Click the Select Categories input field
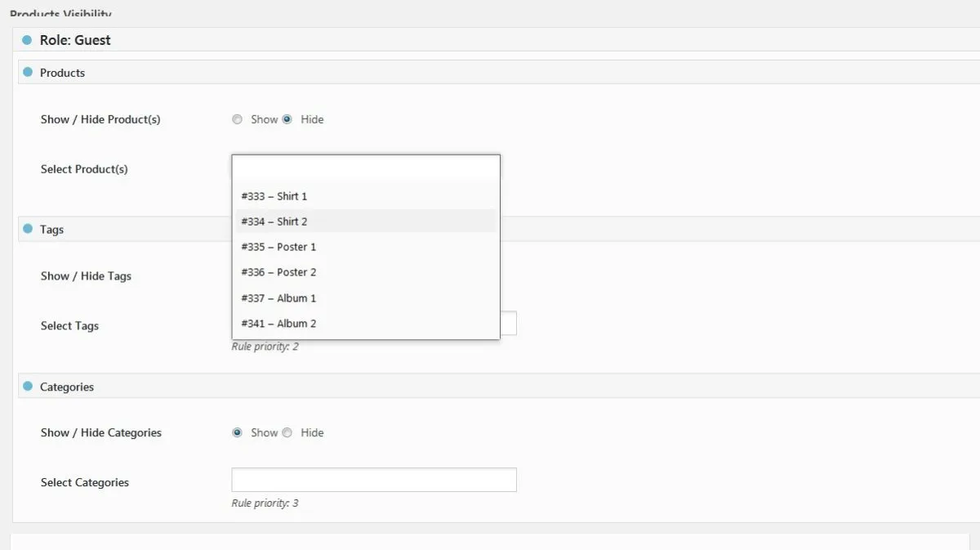The image size is (980, 550). (x=374, y=480)
